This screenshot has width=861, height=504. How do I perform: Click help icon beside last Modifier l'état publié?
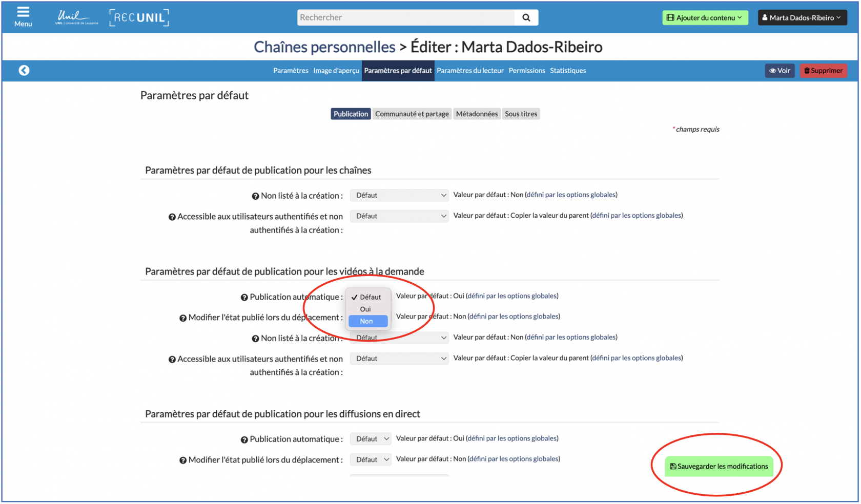point(183,460)
